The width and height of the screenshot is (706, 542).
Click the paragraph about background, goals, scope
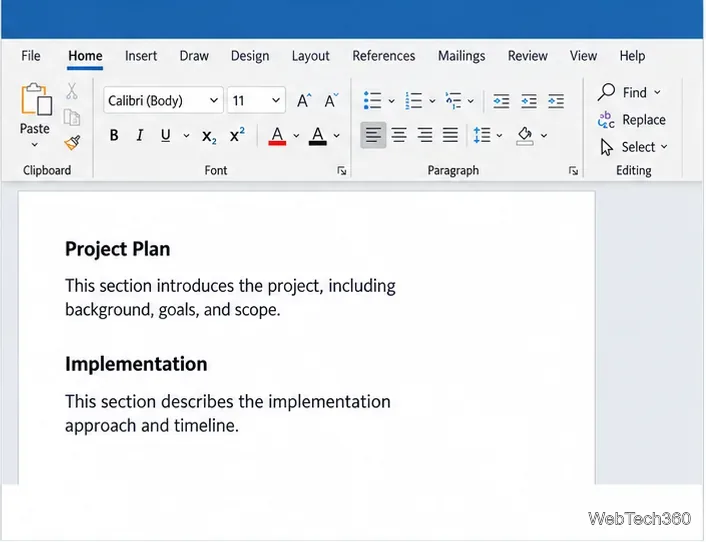coord(230,298)
